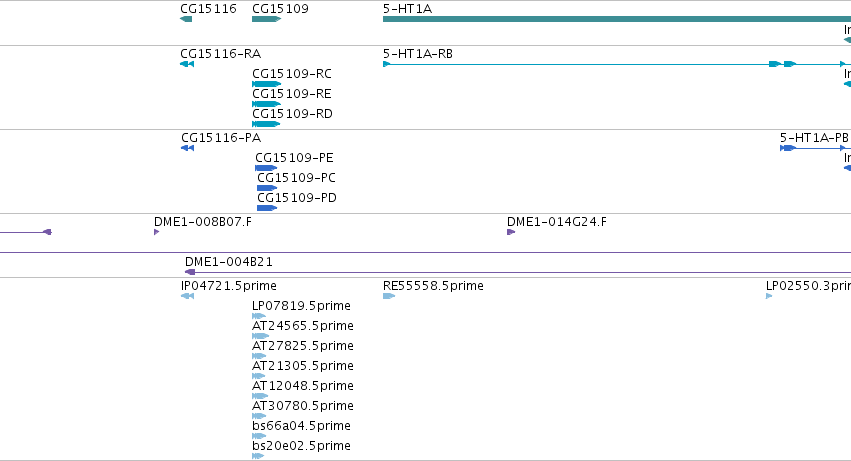Click the CG15116 gene label
This screenshot has height=461, width=851.
coord(208,9)
